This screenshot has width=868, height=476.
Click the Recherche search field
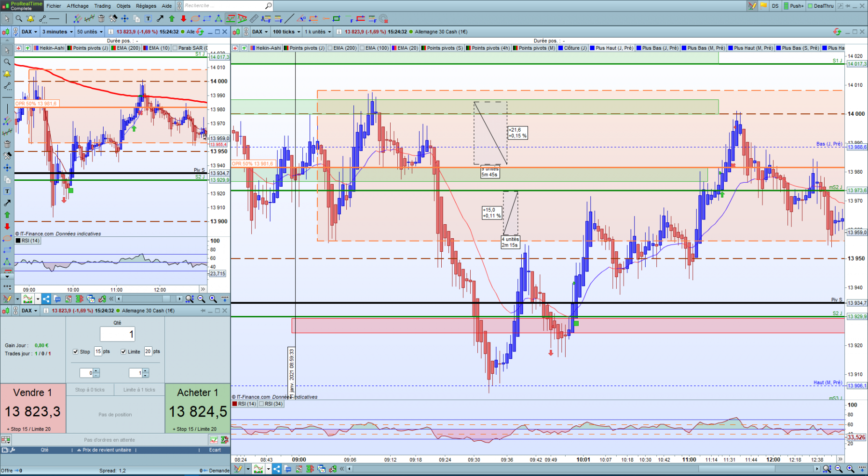click(x=224, y=6)
